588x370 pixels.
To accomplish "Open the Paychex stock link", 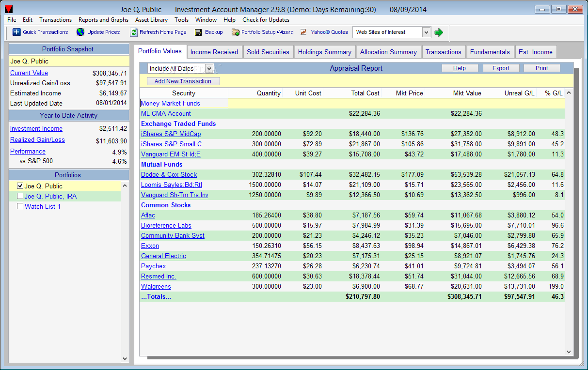I will pyautogui.click(x=153, y=266).
